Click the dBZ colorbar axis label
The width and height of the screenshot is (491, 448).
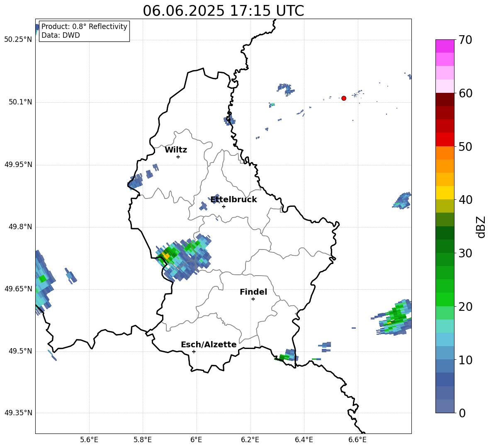click(481, 227)
